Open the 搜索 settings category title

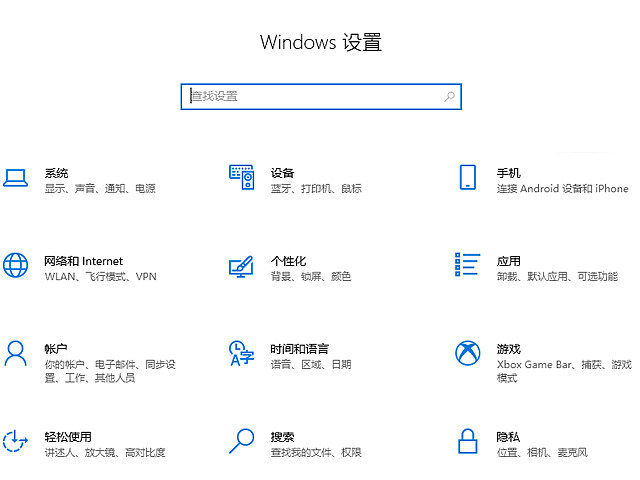(282, 437)
